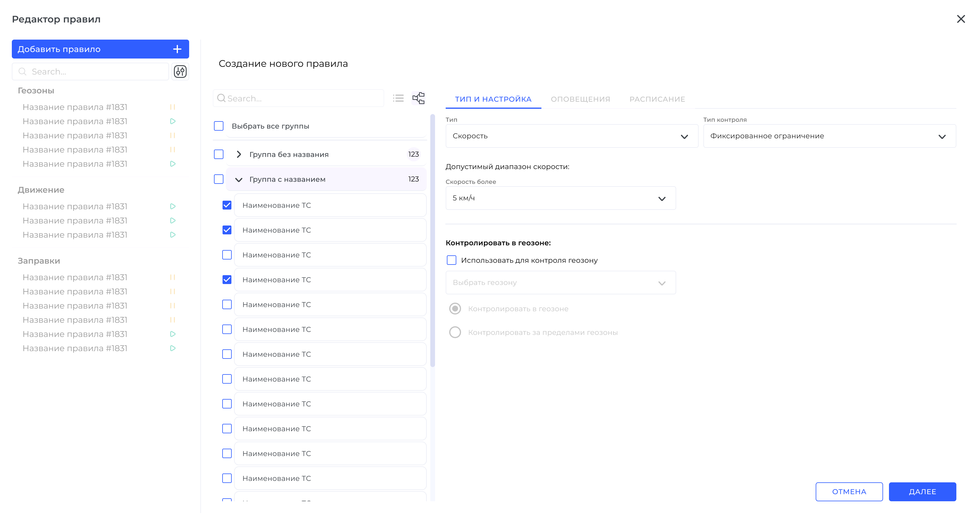Click plus icon on Добавить правило
This screenshot has height=532, width=980.
pyautogui.click(x=177, y=49)
